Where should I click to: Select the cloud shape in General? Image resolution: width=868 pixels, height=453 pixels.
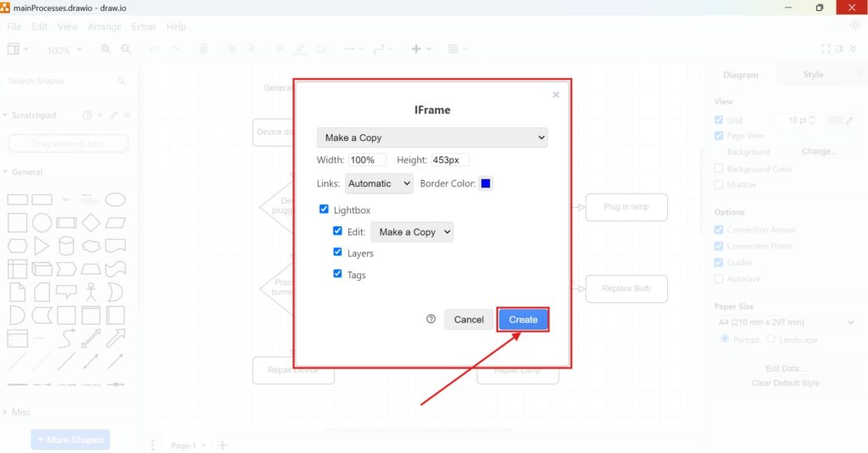[x=91, y=245]
